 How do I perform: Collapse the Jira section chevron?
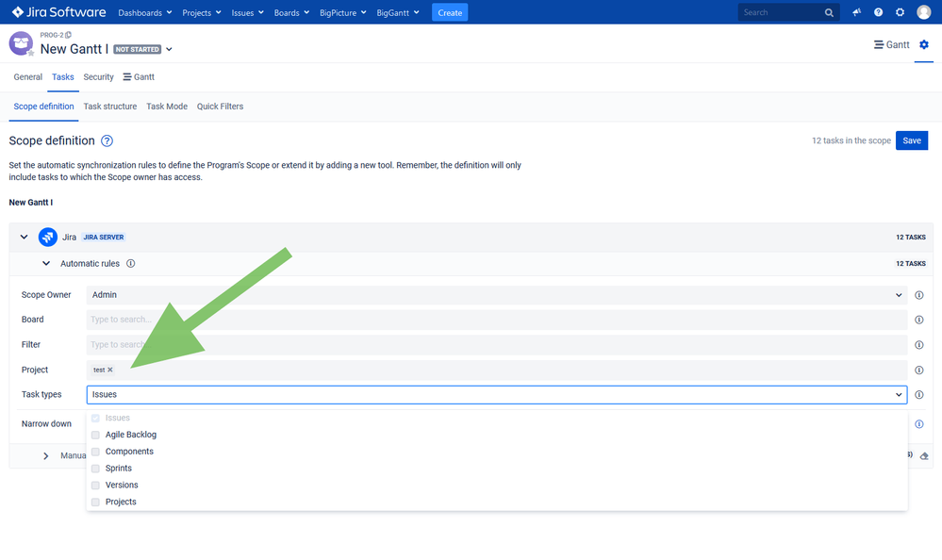coord(24,238)
